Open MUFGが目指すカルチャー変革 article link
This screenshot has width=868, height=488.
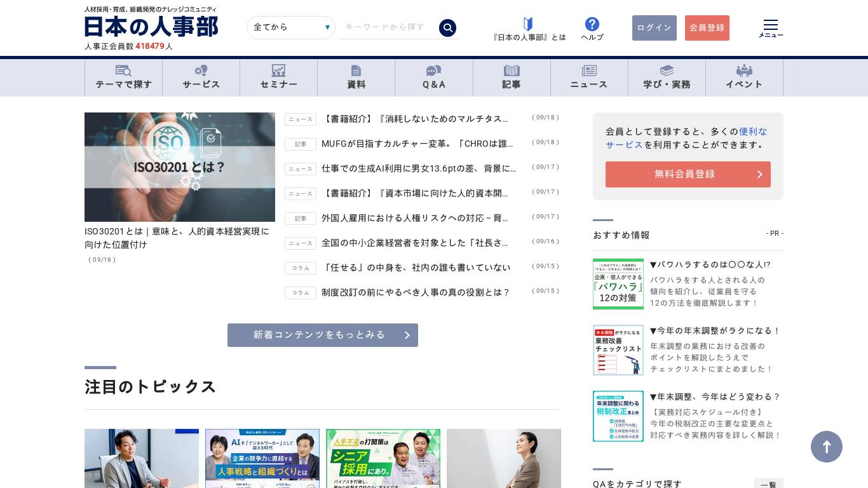point(417,144)
